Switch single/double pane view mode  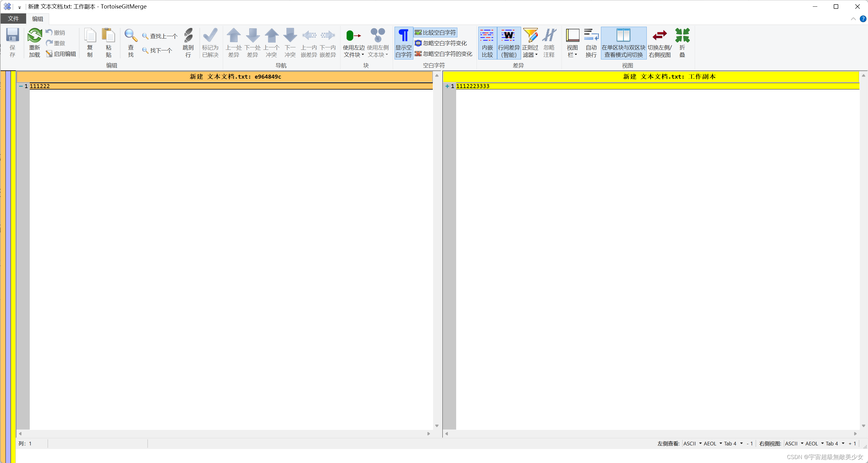623,43
